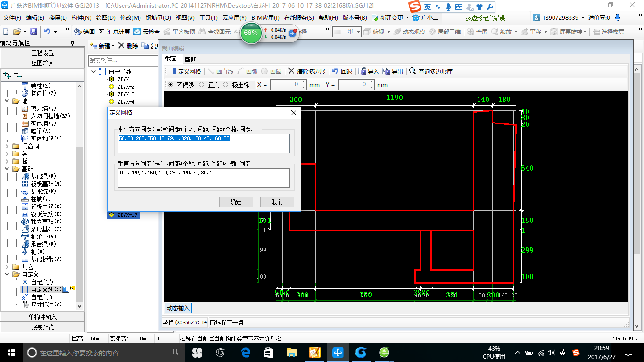Click the 确定 button in 定义网格 dialog
Image resolution: width=644 pixels, height=362 pixels.
point(236,202)
